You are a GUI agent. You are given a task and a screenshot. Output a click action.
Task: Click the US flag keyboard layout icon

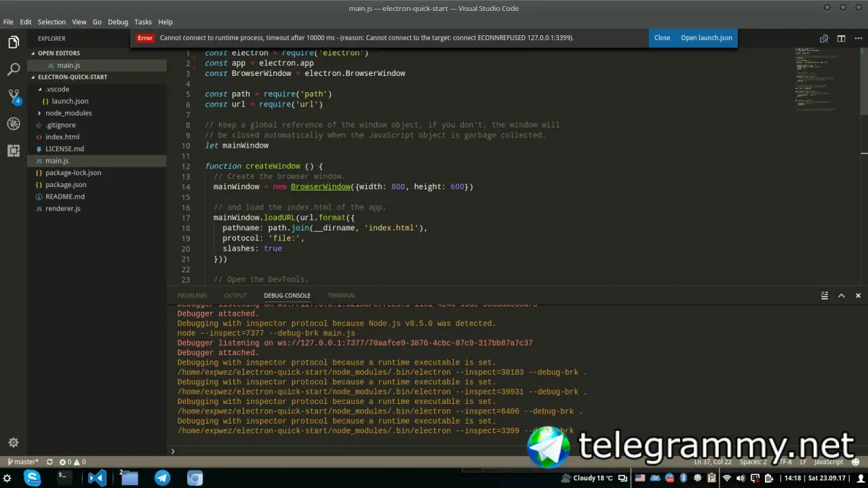click(639, 478)
